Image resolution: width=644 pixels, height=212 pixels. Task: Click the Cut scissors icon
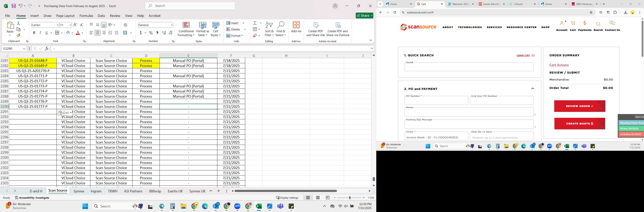click(18, 23)
